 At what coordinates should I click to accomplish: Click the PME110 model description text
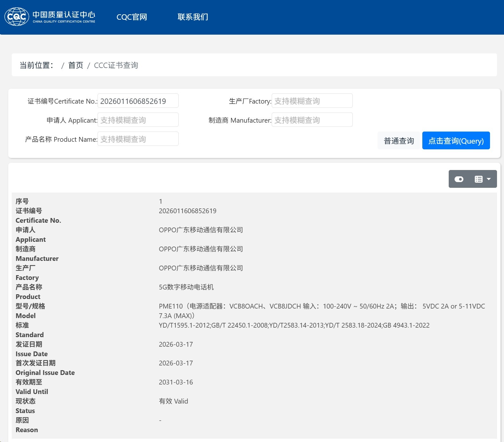tap(322, 306)
